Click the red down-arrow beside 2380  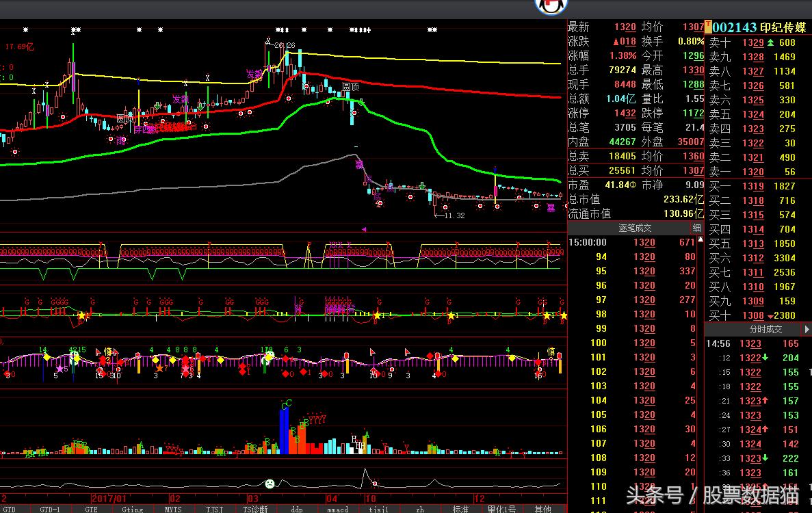point(770,316)
